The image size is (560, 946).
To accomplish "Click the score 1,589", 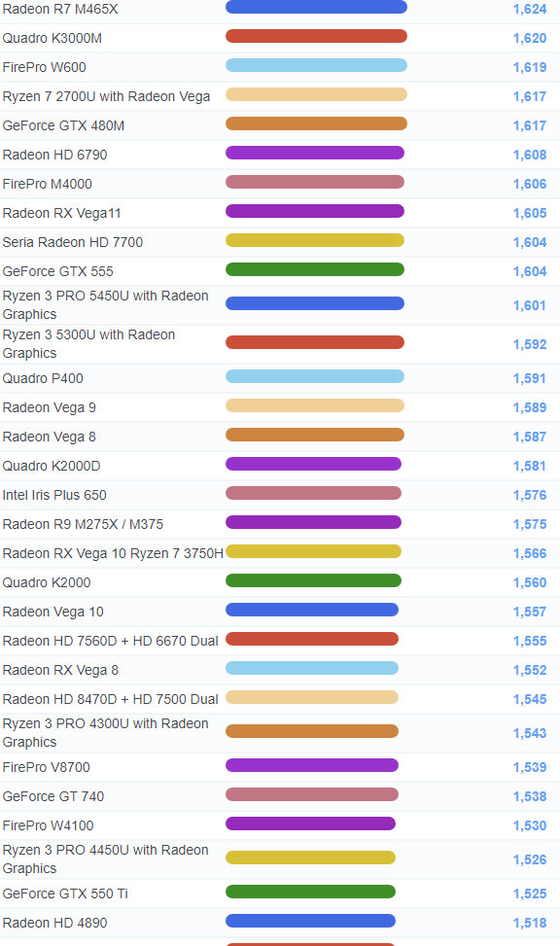I will [530, 407].
